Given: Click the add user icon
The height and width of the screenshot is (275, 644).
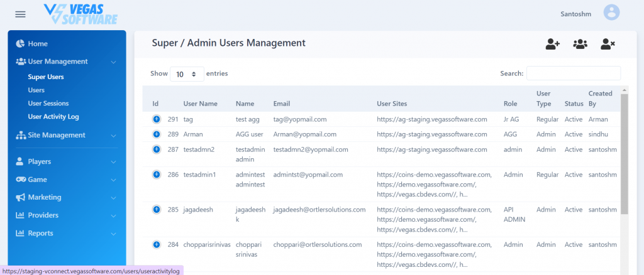Looking at the screenshot, I should coord(553,44).
